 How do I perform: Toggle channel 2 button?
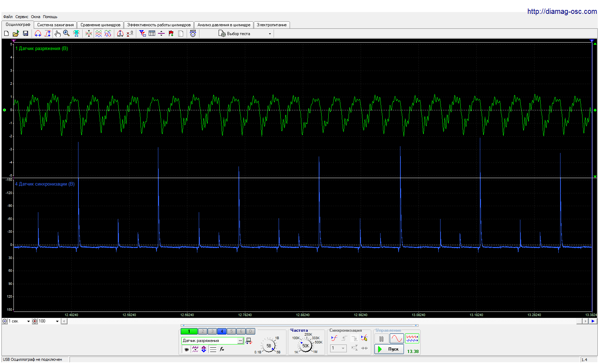203,331
